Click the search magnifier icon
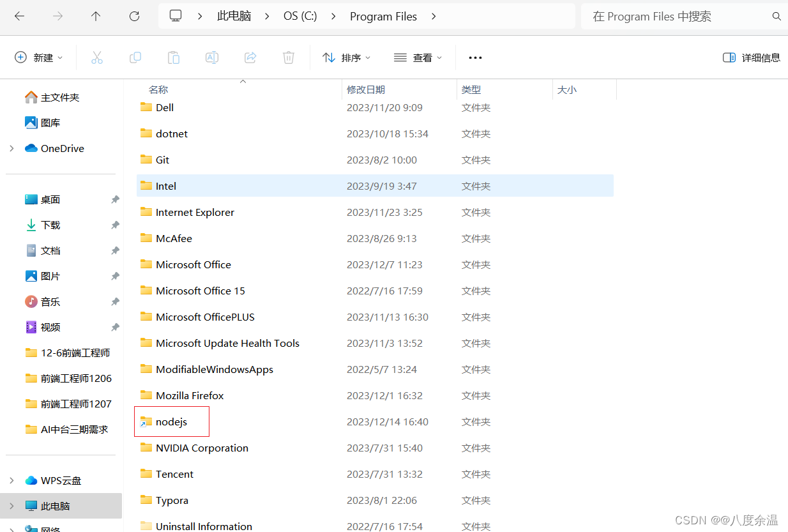The height and width of the screenshot is (532, 788). [x=777, y=17]
